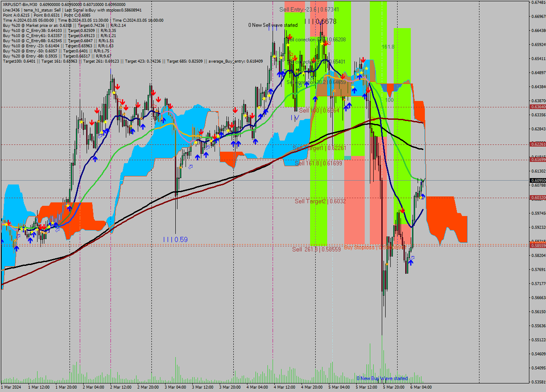Select the '5 Mar 12:00' time label
The width and height of the screenshot is (546, 392).
[366, 387]
